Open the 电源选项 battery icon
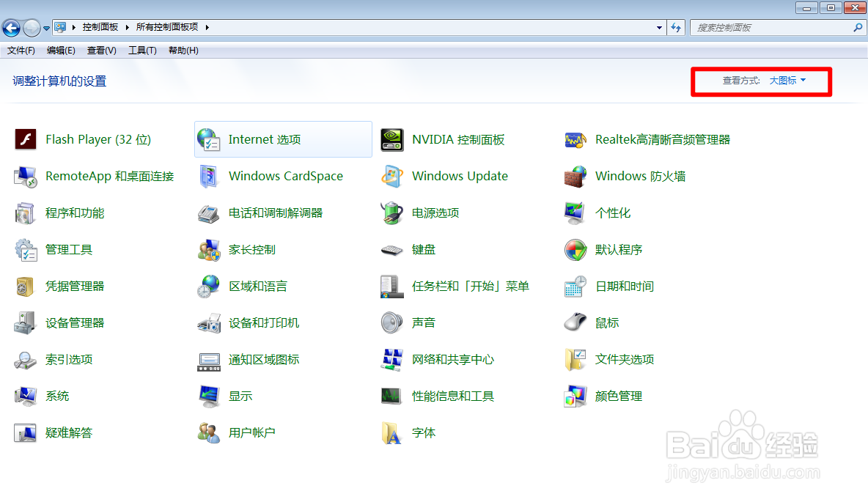 click(392, 213)
